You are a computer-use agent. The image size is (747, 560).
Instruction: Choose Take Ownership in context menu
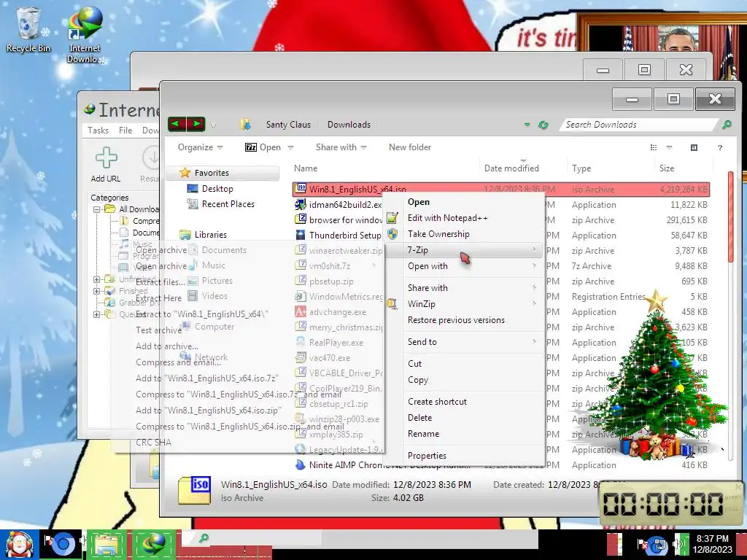(464, 234)
